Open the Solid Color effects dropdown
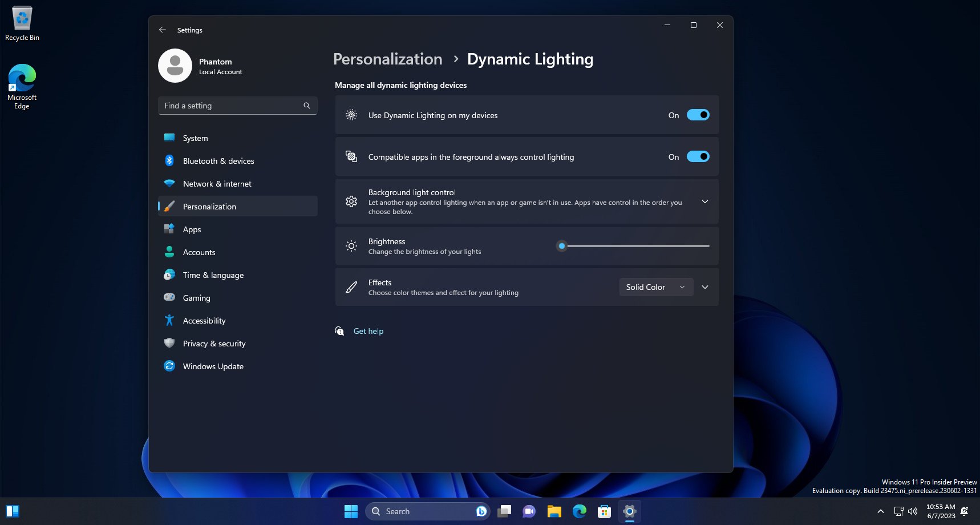 point(656,287)
